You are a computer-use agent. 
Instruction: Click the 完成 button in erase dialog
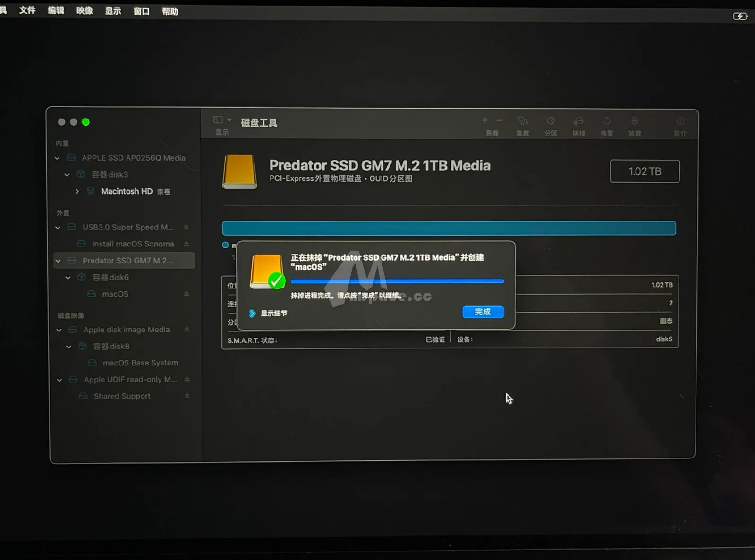(483, 312)
